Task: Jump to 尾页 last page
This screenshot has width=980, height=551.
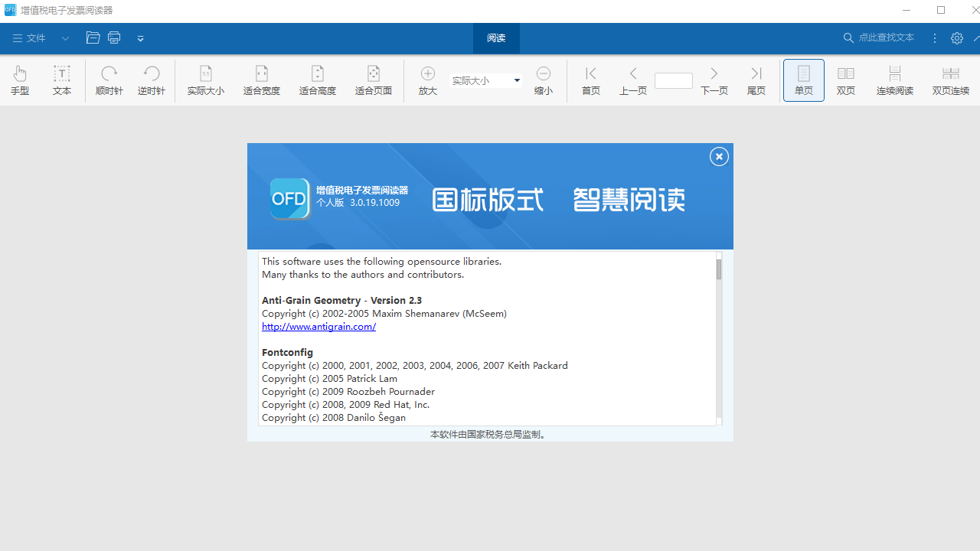Action: tap(756, 80)
